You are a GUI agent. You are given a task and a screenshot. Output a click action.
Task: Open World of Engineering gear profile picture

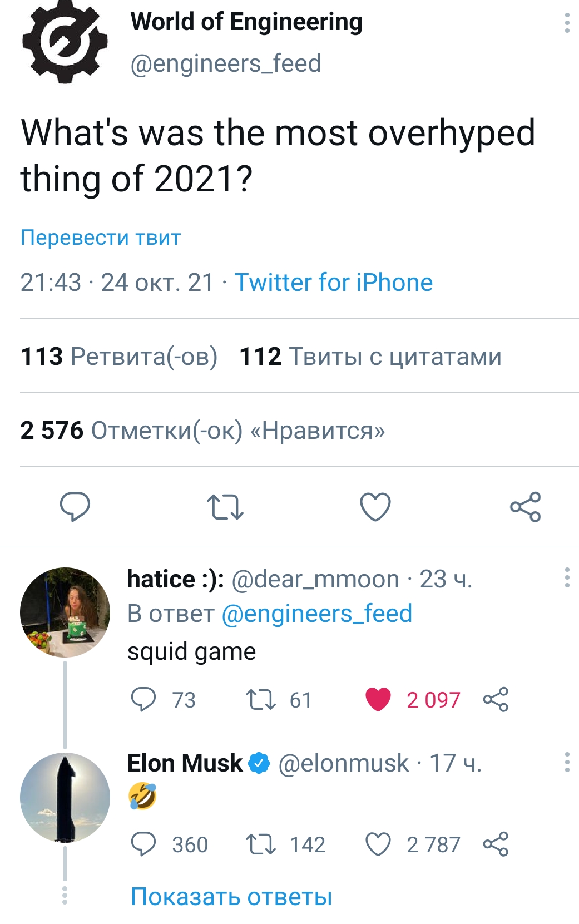[65, 42]
